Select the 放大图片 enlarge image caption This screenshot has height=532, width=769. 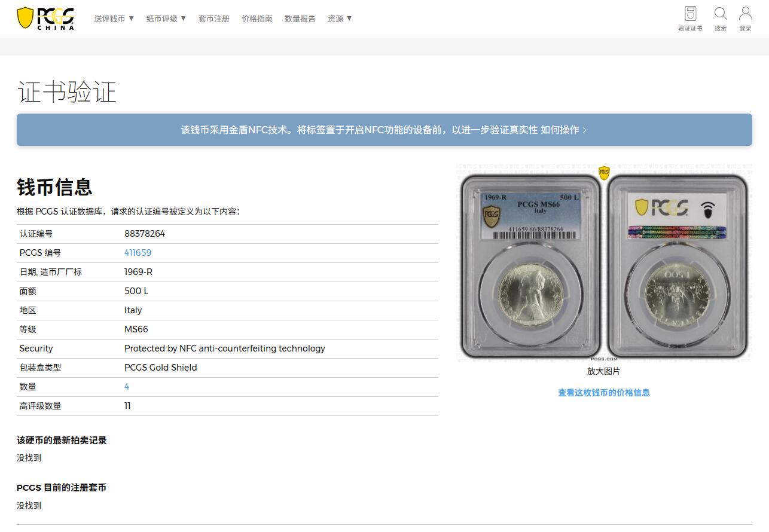pyautogui.click(x=604, y=371)
